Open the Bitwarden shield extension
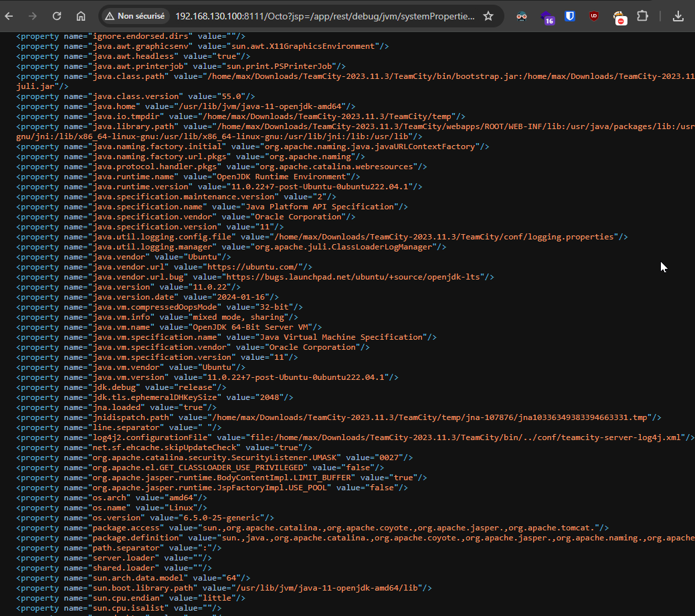695x616 pixels. 570,17
